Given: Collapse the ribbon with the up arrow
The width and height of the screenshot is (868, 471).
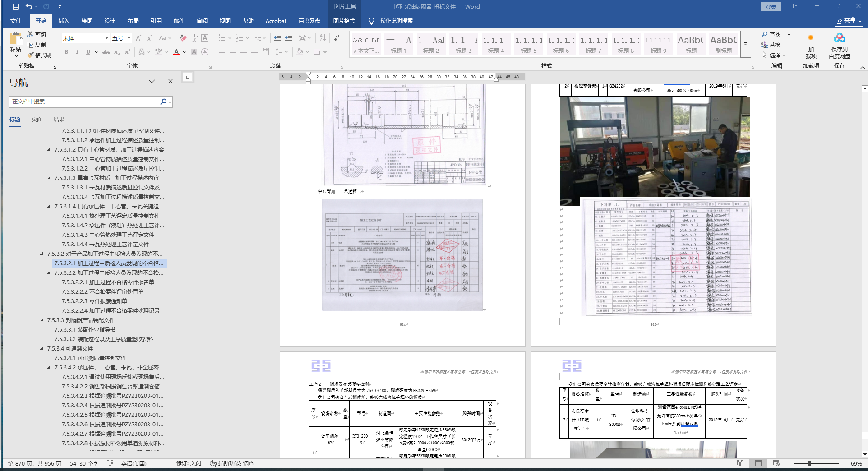Looking at the screenshot, I should coord(863,67).
